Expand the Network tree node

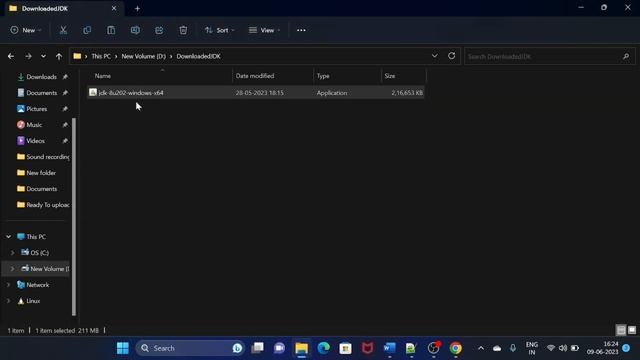9,285
